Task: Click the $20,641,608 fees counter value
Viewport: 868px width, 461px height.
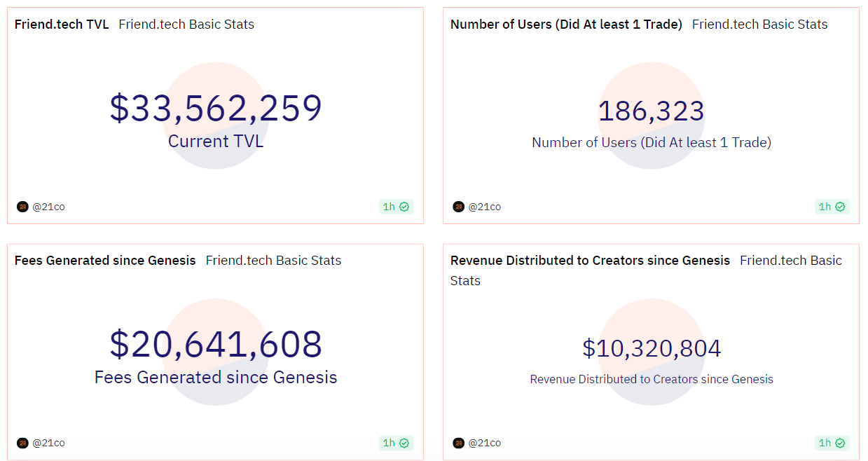Action: click(x=216, y=345)
